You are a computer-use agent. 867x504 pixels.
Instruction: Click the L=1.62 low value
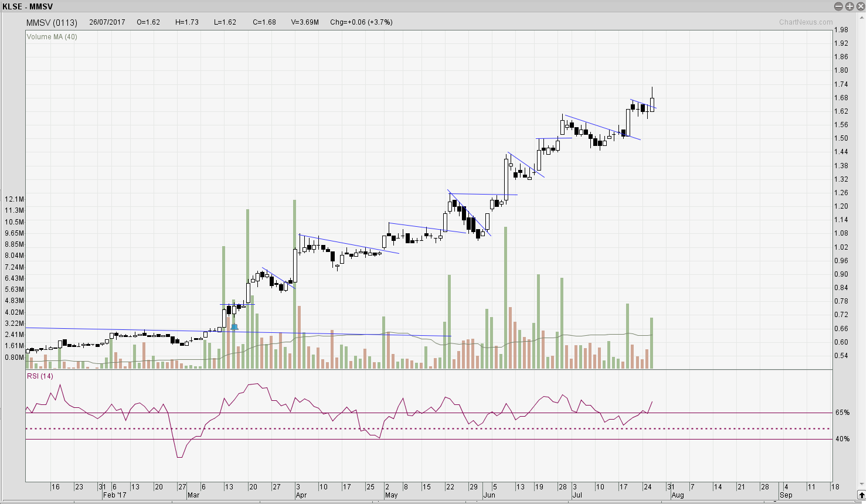[x=225, y=22]
